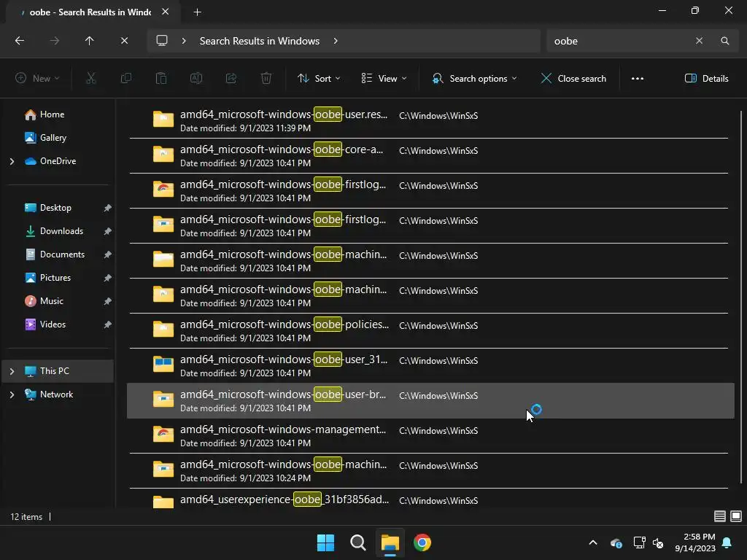Click Close search button
This screenshot has height=560, width=747.
573,79
